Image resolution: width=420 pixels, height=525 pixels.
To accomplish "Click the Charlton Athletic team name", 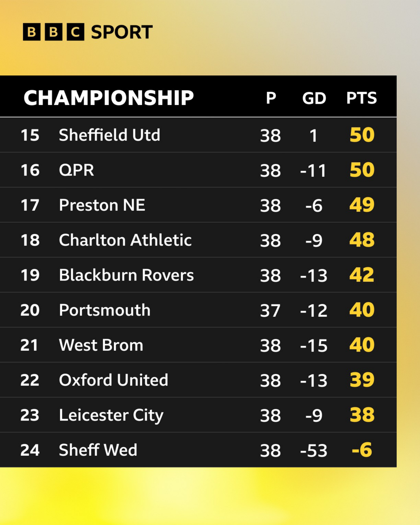I will pos(125,240).
